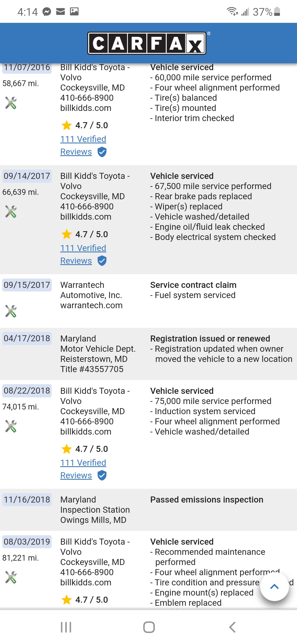Tap gold star rating in 09/14/2017 entry

67,234
